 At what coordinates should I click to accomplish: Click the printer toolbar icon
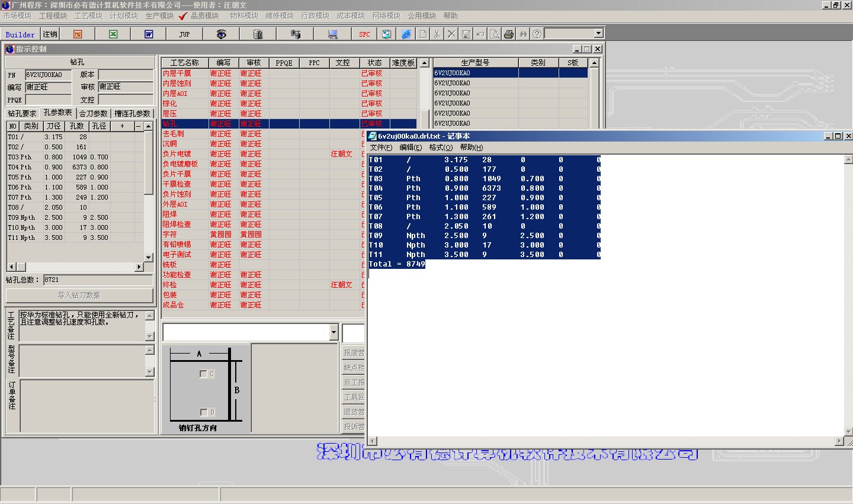(x=509, y=34)
